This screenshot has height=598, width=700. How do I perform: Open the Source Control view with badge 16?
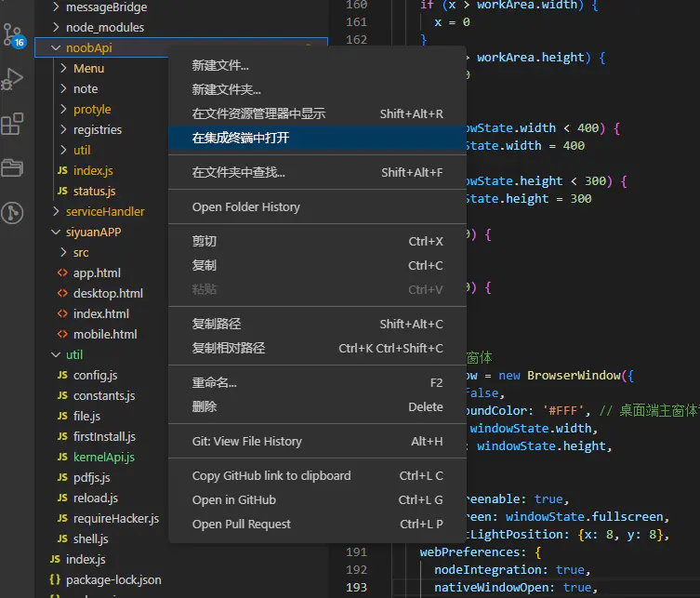(13, 36)
